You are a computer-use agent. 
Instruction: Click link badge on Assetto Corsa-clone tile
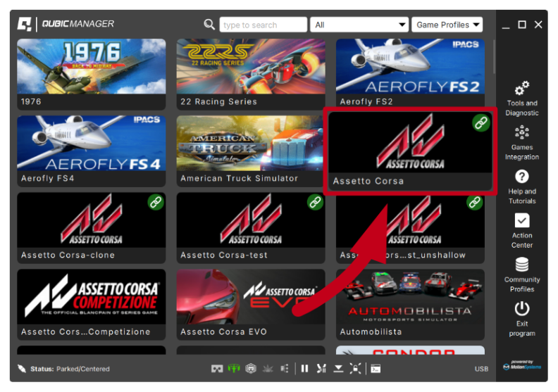155,203
